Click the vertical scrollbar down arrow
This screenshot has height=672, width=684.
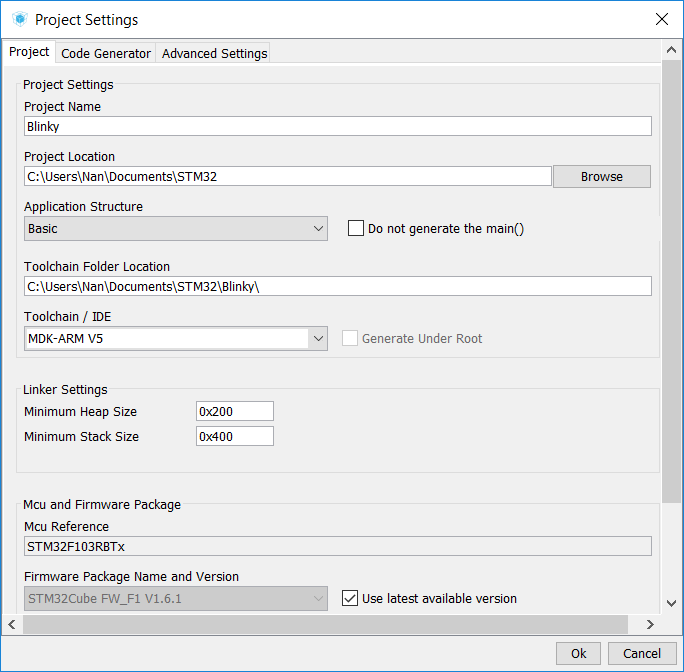click(x=672, y=603)
